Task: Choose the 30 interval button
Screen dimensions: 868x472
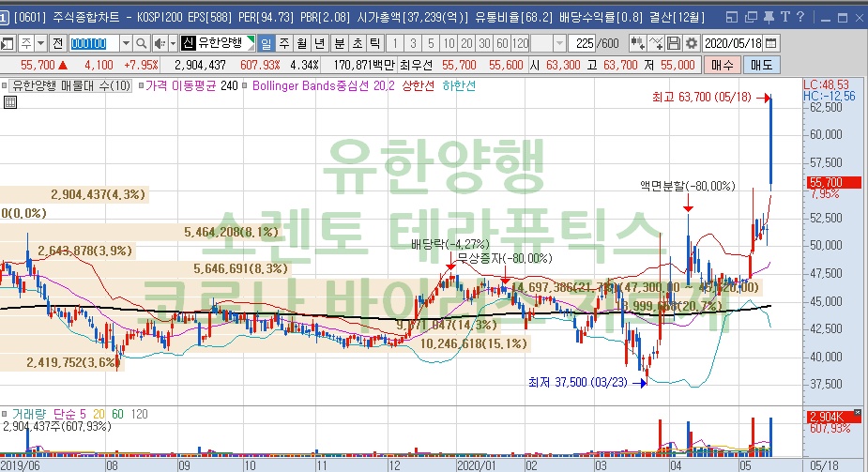Action: (x=484, y=43)
